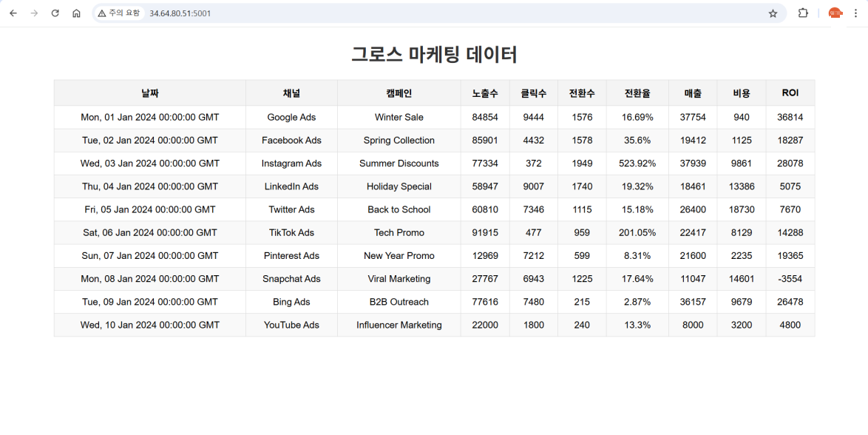868x435 pixels.
Task: Select the Google Ads channel cell
Action: point(292,118)
